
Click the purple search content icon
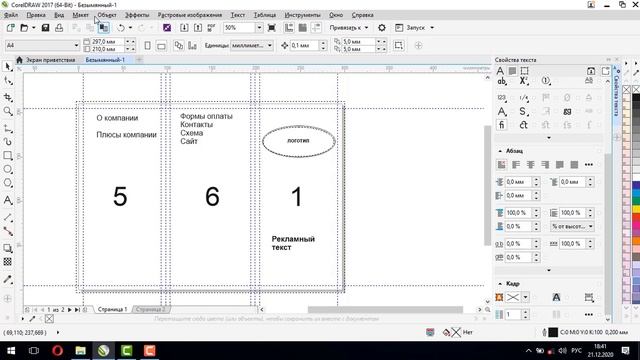[167, 28]
